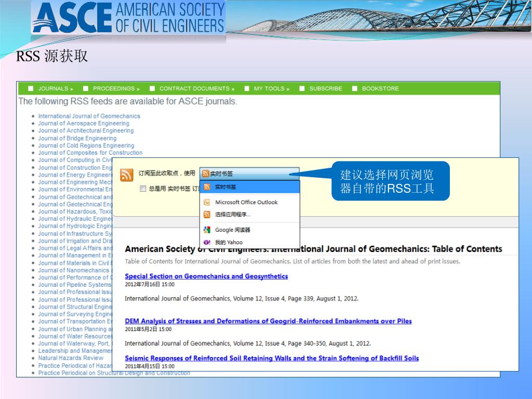Click the 我的 Yahoo icon
Image resolution: width=532 pixels, height=399 pixels.
click(207, 242)
